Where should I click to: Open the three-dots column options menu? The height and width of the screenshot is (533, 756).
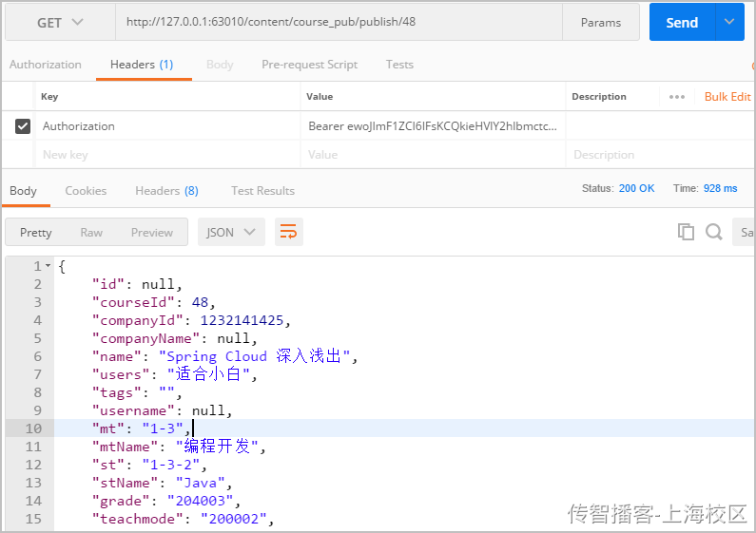pos(677,97)
